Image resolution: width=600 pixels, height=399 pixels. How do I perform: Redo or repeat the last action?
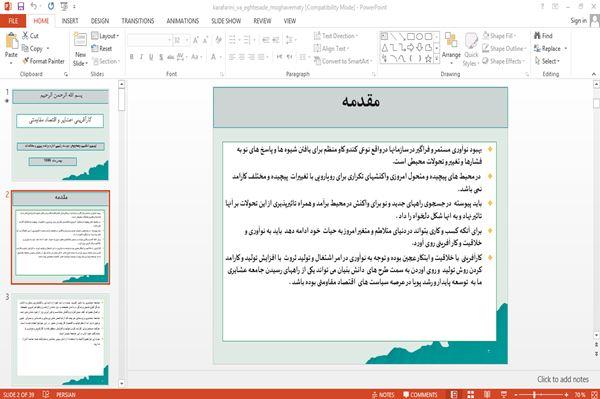[51, 6]
